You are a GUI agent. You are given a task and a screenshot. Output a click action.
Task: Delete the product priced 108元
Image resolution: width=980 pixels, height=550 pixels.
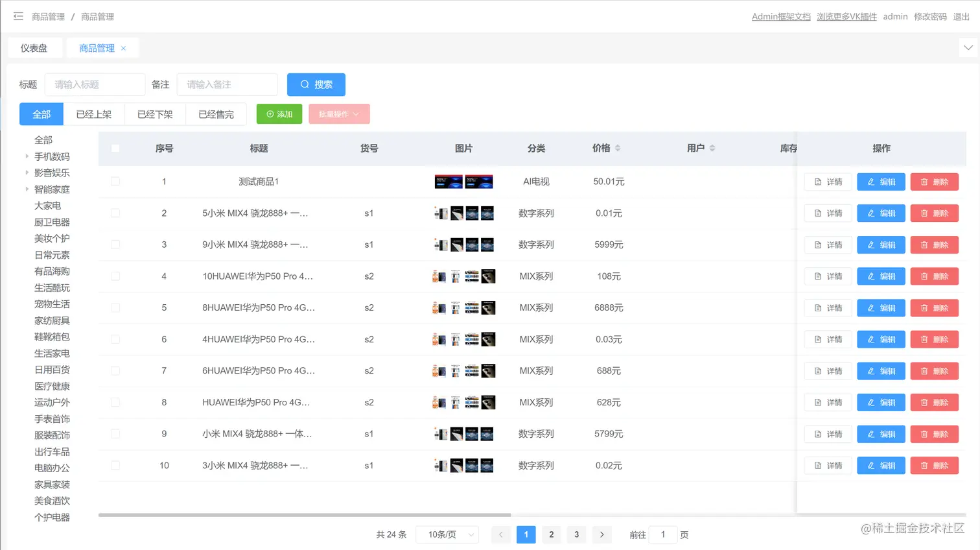tap(934, 276)
